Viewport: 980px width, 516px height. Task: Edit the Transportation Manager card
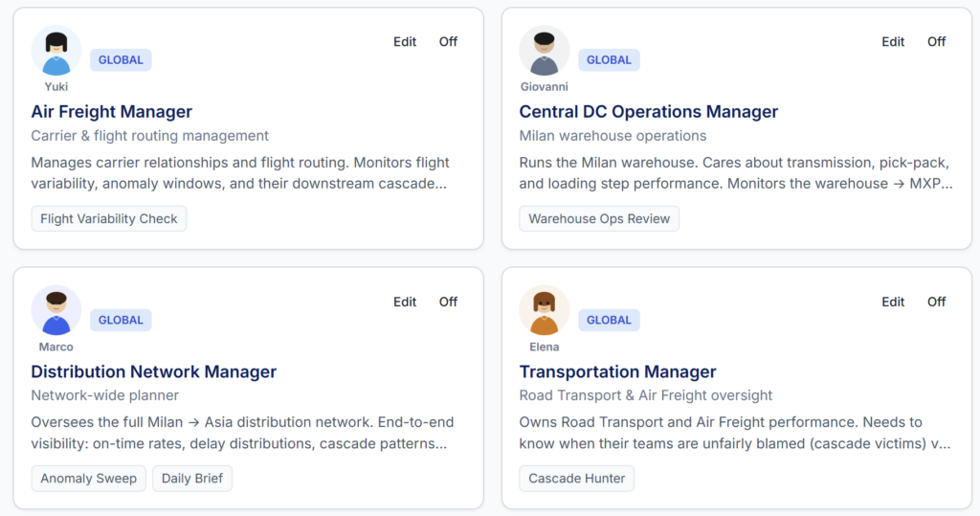pos(893,303)
